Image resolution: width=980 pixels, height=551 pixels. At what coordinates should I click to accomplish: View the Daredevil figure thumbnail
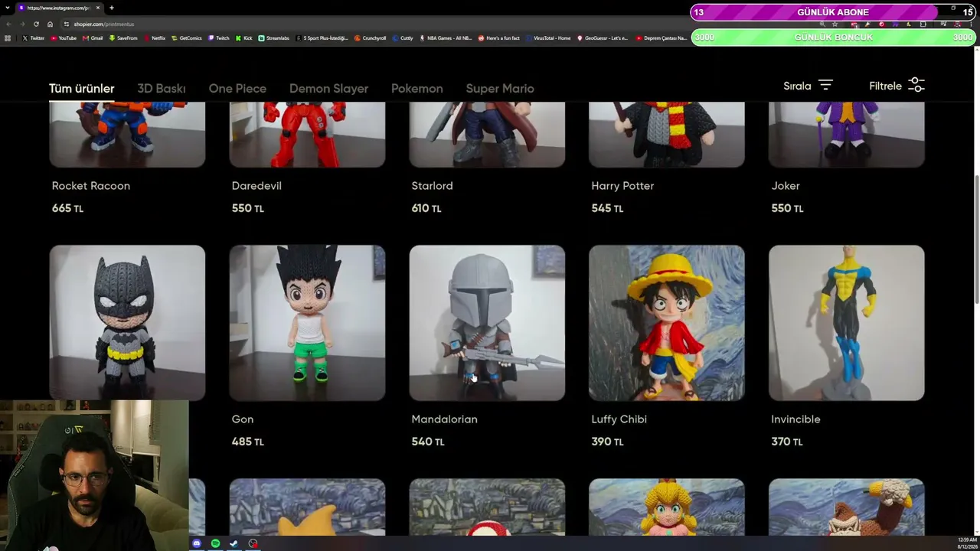307,135
